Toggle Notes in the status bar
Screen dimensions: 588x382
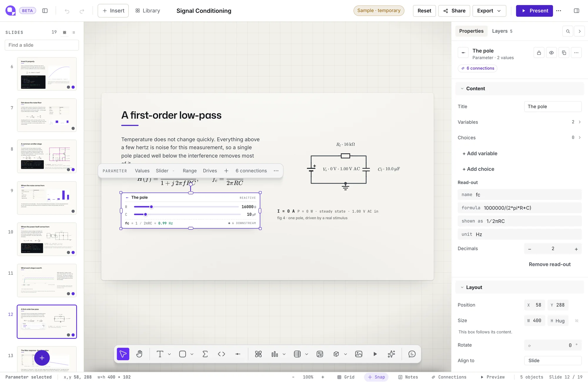point(408,377)
